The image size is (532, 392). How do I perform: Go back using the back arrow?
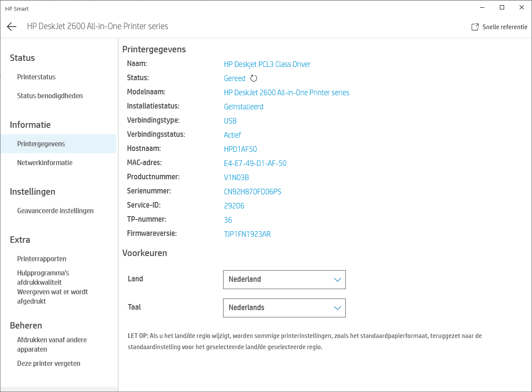click(x=12, y=27)
